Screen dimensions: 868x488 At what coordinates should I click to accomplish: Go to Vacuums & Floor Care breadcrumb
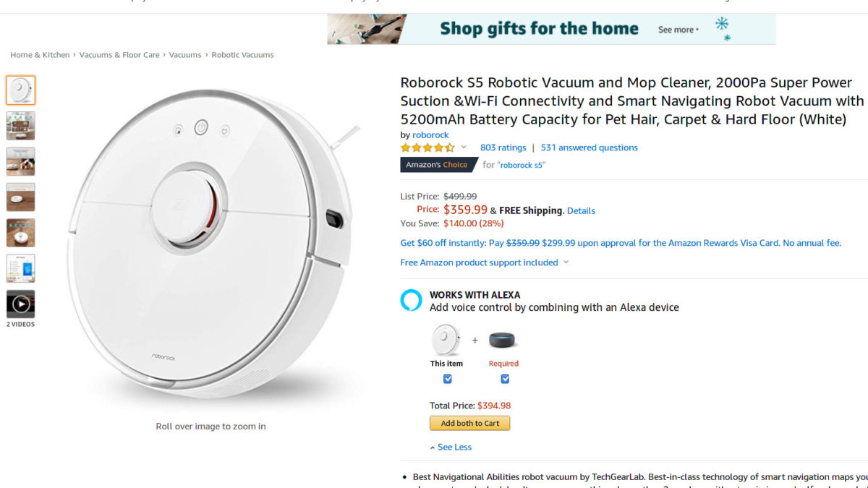tap(119, 55)
